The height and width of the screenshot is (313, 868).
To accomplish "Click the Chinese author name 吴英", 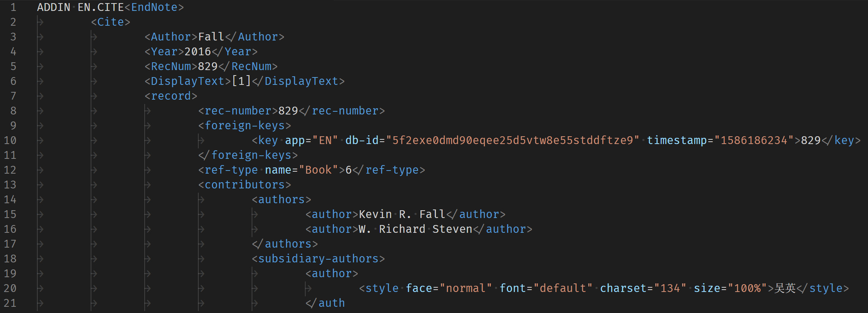I will click(785, 288).
